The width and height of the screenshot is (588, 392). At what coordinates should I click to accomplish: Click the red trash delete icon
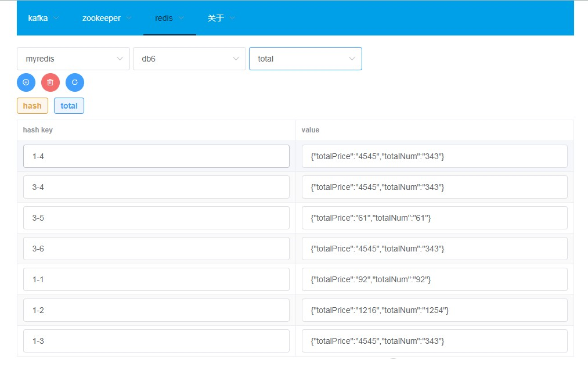[x=50, y=82]
